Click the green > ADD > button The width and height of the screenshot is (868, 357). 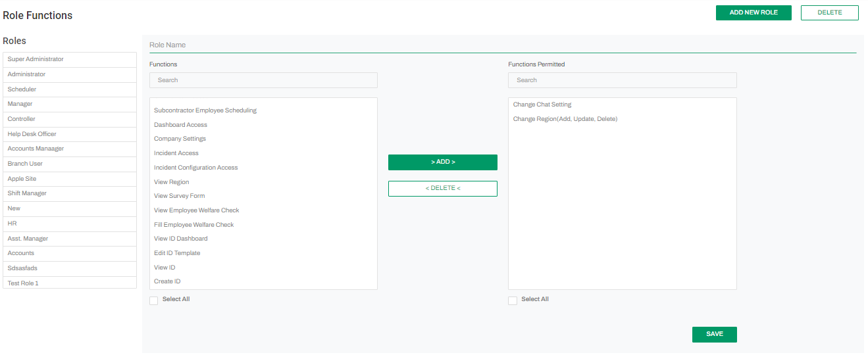[442, 162]
